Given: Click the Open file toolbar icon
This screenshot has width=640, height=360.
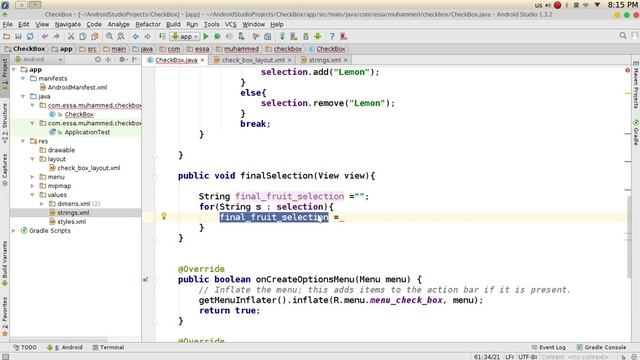Looking at the screenshot, I should pyautogui.click(x=7, y=36).
